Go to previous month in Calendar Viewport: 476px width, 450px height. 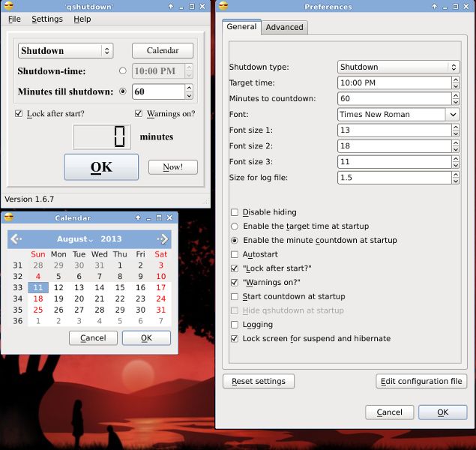click(x=16, y=239)
